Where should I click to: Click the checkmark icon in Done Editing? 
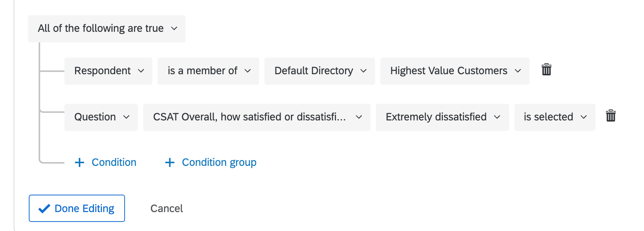[x=44, y=208]
